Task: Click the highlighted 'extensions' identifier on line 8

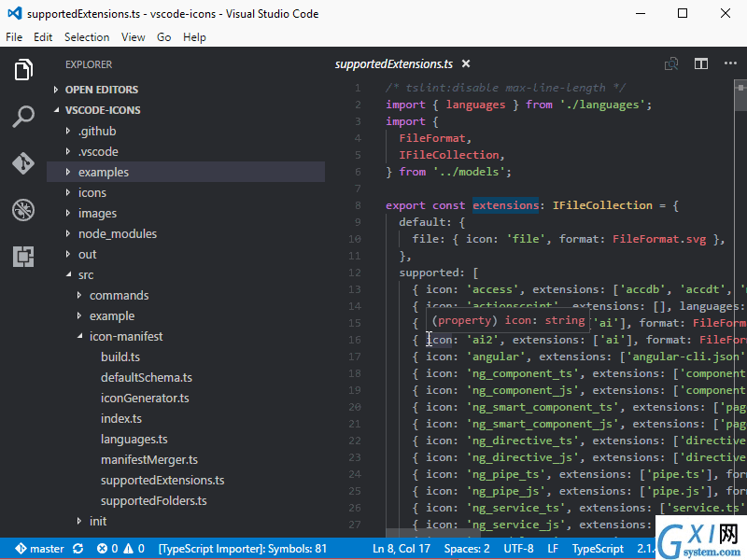Action: (505, 205)
